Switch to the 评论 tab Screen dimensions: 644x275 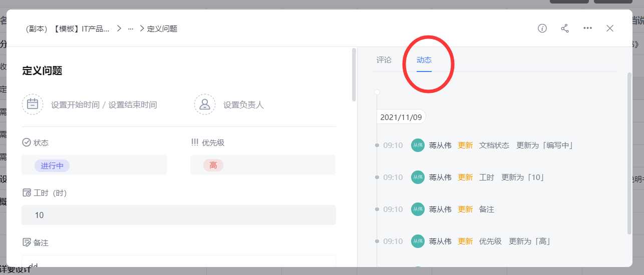pos(384,60)
